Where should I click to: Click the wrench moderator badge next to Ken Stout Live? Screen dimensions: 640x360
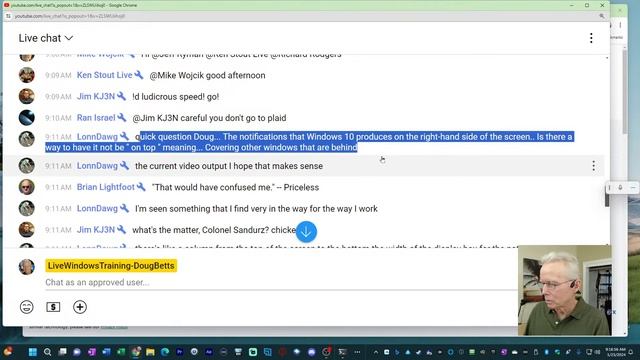(139, 75)
